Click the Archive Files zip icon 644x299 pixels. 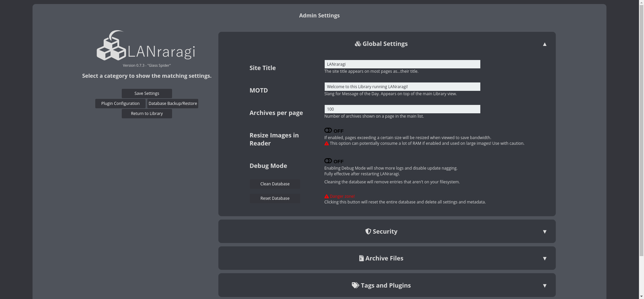[361, 258]
